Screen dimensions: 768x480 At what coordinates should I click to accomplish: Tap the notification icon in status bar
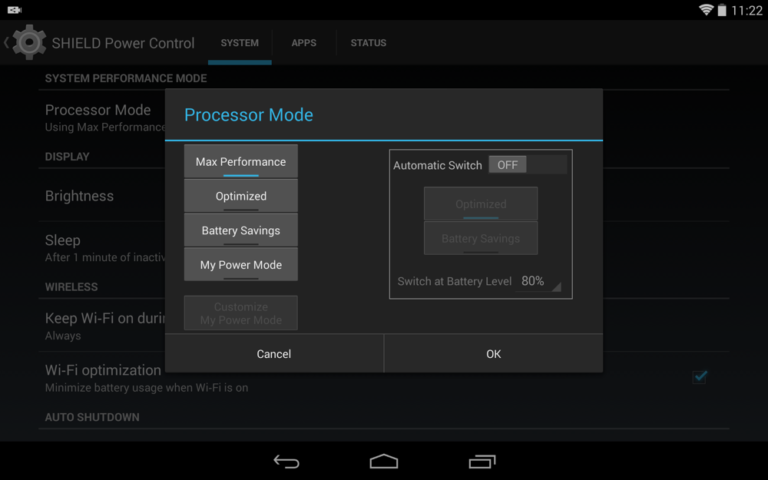14,10
